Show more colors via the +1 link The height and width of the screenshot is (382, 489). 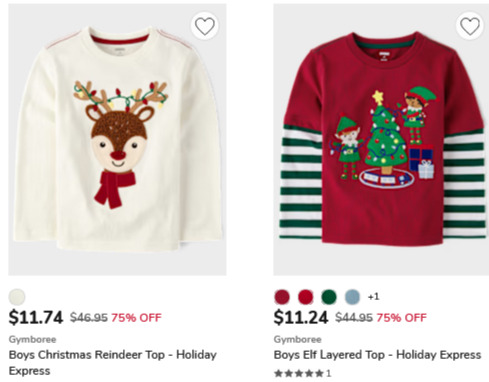coord(373,296)
